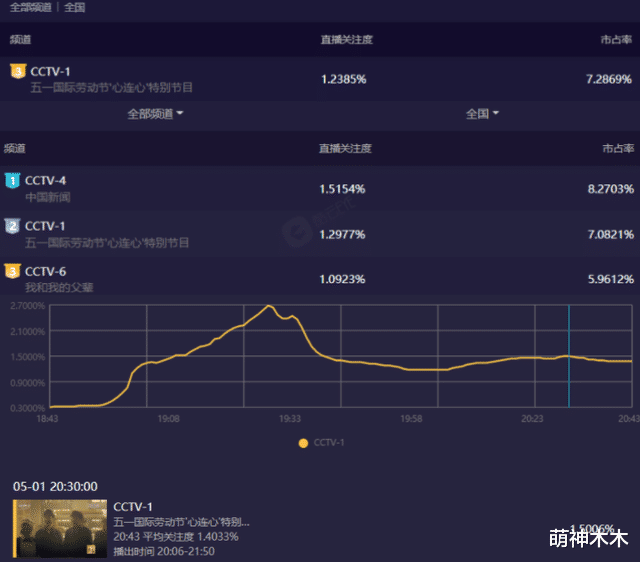Click 播出时间 20:06-21:50 text
640x562 pixels.
[x=164, y=552]
